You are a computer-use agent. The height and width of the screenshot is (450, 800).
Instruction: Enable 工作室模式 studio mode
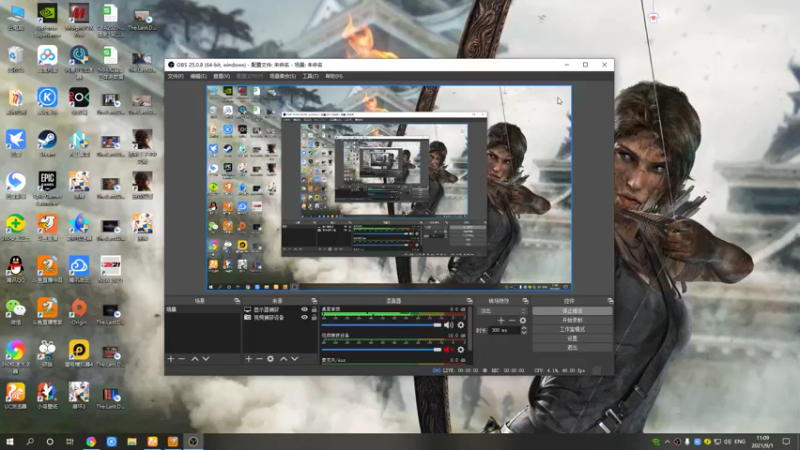[572, 329]
